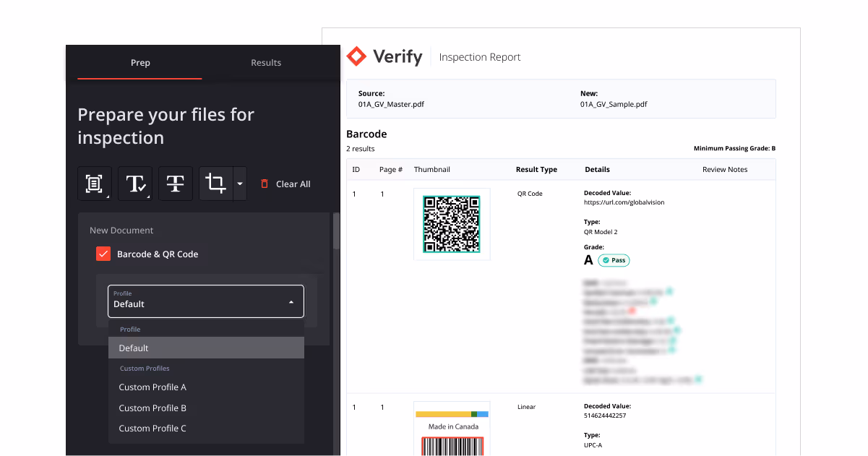Click the Custom Profiles group label
The width and height of the screenshot is (868, 456).
click(x=145, y=369)
